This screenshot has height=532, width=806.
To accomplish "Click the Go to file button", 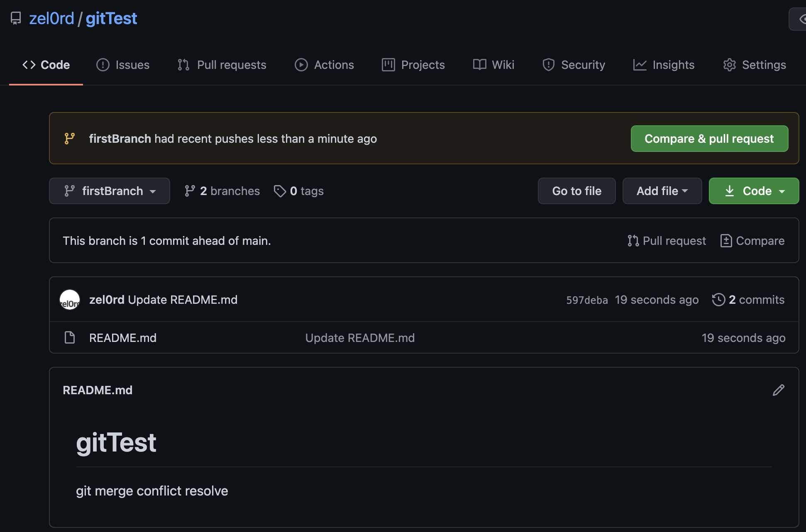I will coord(576,191).
